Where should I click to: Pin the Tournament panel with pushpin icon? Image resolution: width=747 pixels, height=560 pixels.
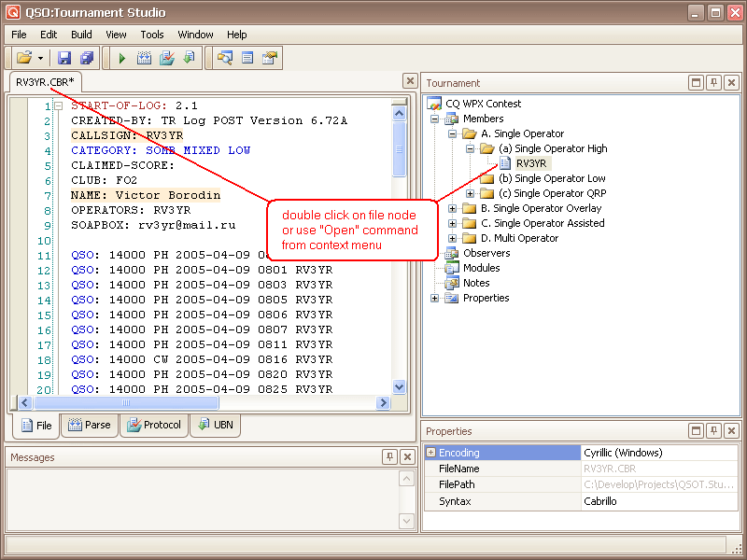[713, 83]
